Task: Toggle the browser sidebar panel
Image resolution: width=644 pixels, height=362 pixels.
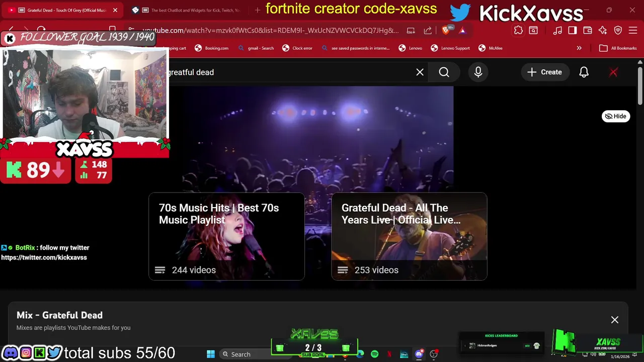Action: coord(573,30)
